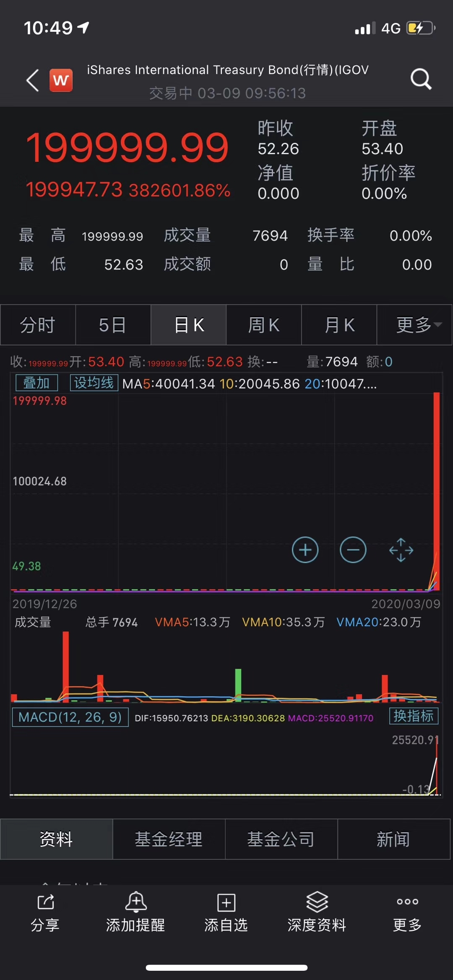Open 更多 three-dots icon in bottom bar

(x=407, y=902)
